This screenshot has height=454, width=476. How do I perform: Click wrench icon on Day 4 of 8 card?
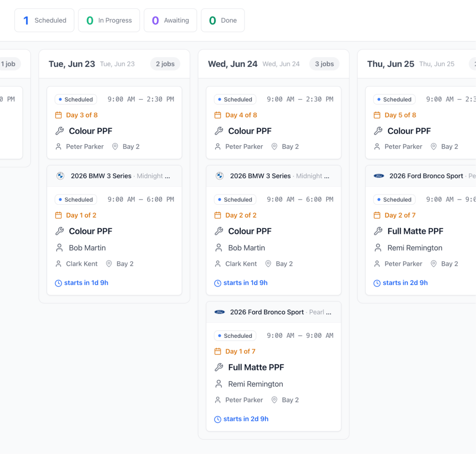(219, 131)
